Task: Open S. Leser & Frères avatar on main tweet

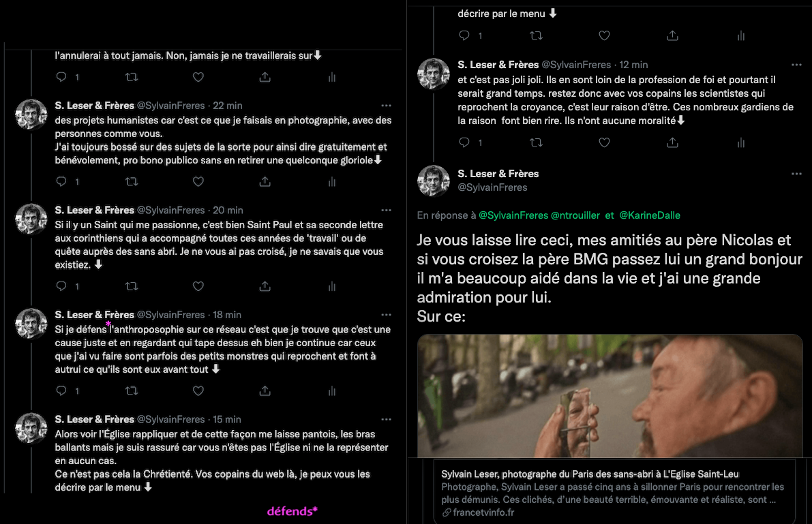Action: tap(434, 181)
